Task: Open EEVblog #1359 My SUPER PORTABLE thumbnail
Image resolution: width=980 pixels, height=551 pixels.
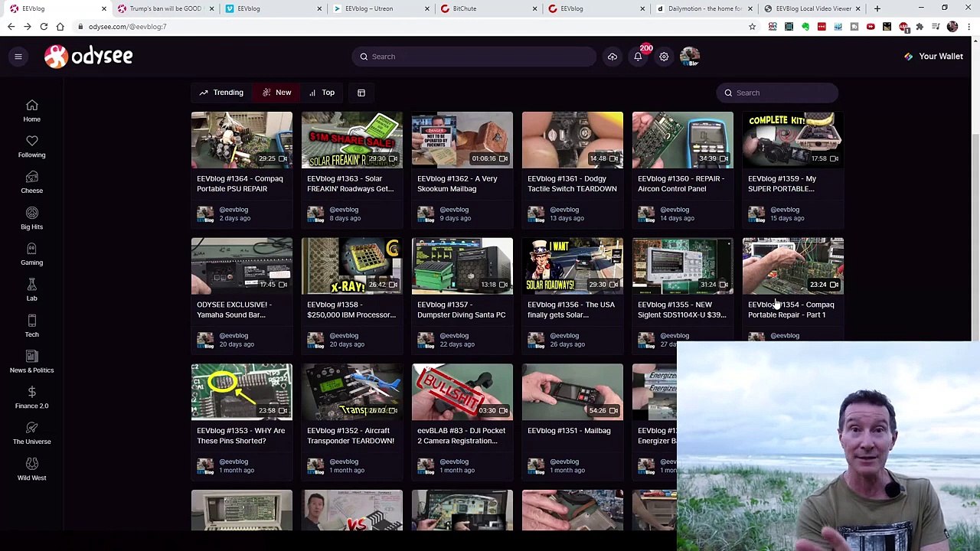Action: [x=793, y=140]
